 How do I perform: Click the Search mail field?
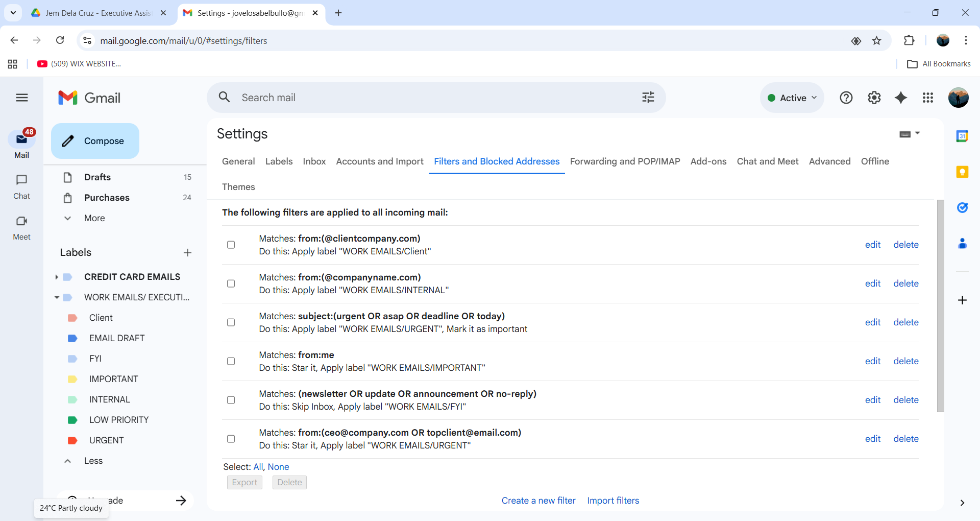pos(436,98)
